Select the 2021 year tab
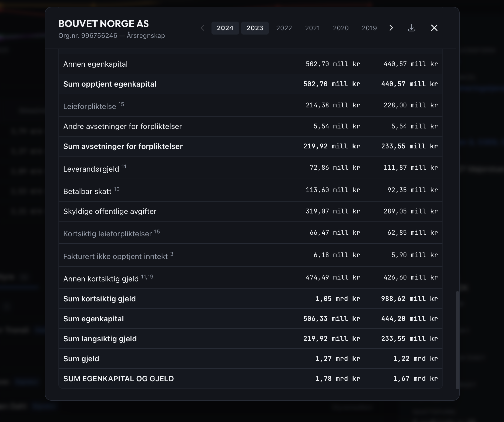504x422 pixels. pos(313,28)
